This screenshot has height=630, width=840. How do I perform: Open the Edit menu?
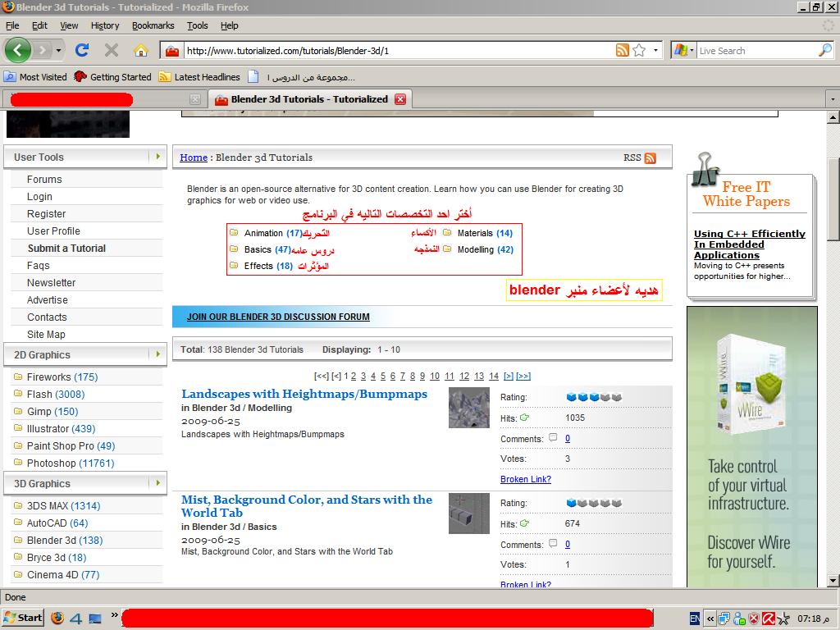[39, 25]
